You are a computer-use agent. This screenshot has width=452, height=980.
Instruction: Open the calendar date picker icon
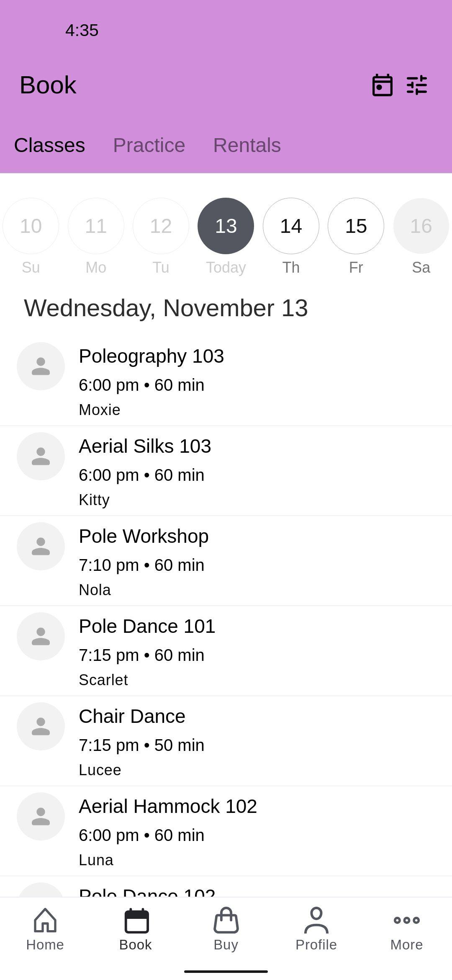pyautogui.click(x=382, y=85)
